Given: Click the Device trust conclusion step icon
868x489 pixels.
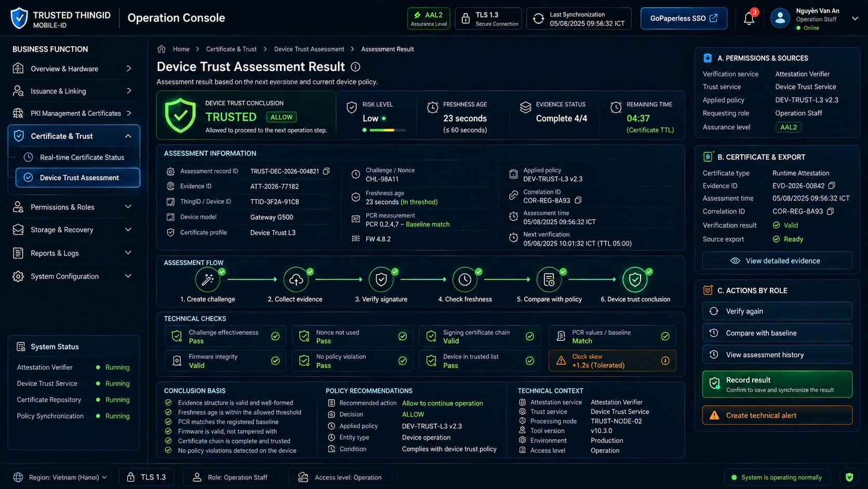Looking at the screenshot, I should (x=635, y=280).
